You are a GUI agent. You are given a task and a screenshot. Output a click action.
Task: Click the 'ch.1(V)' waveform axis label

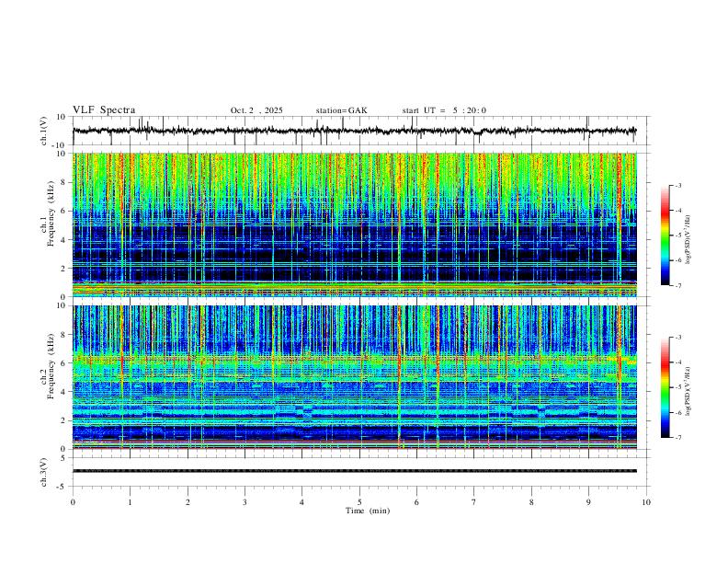(x=44, y=131)
